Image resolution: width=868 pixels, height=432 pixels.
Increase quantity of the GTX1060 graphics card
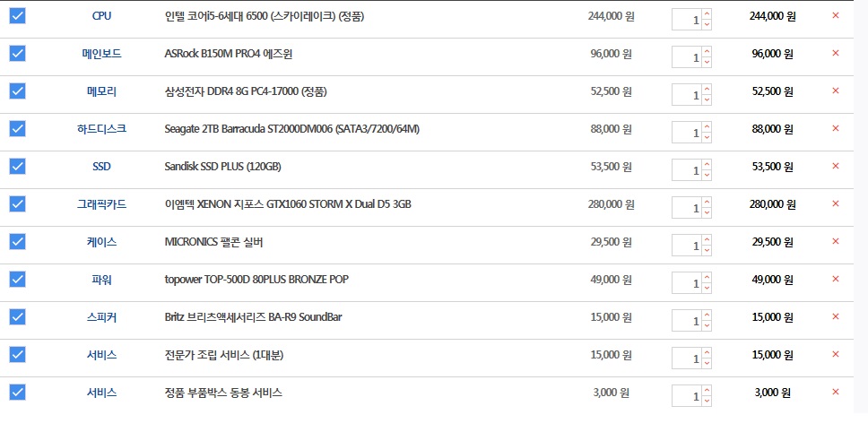(707, 203)
